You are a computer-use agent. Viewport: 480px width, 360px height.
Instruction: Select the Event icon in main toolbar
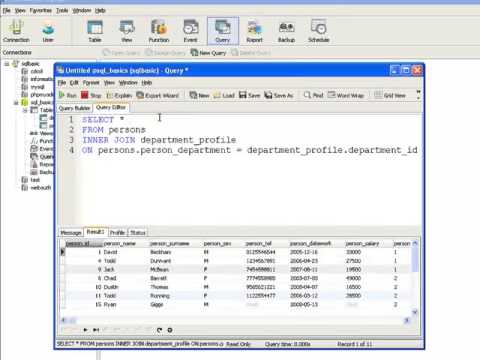tap(190, 31)
